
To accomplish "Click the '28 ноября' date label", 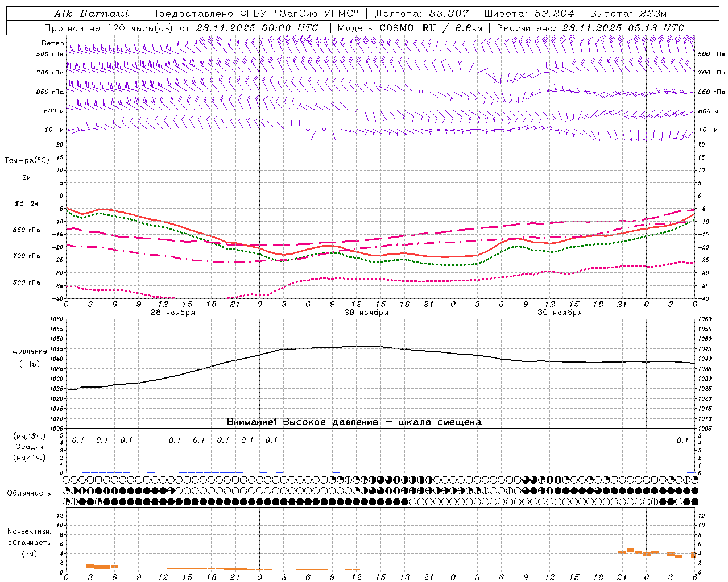I will click(x=173, y=313).
